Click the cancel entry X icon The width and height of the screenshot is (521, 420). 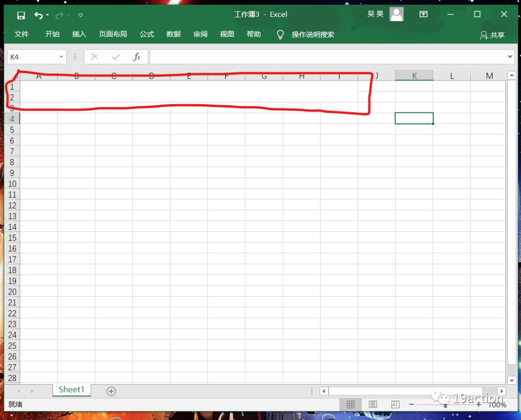(x=95, y=57)
